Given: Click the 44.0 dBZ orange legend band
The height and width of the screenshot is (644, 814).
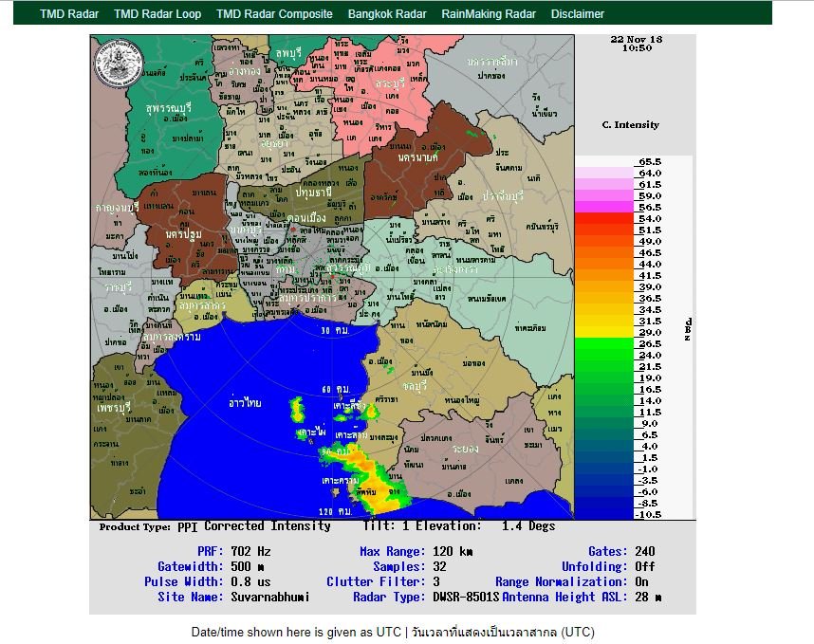Looking at the screenshot, I should (604, 264).
